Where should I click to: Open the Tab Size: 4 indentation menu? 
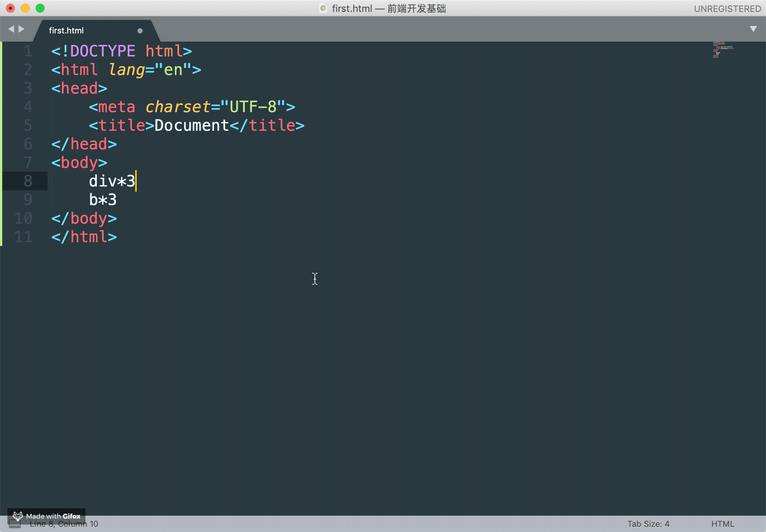648,524
